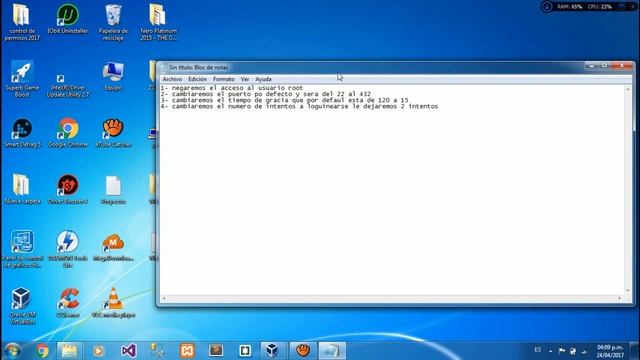Launch Superb Game Boost shortcut

pyautogui.click(x=22, y=79)
